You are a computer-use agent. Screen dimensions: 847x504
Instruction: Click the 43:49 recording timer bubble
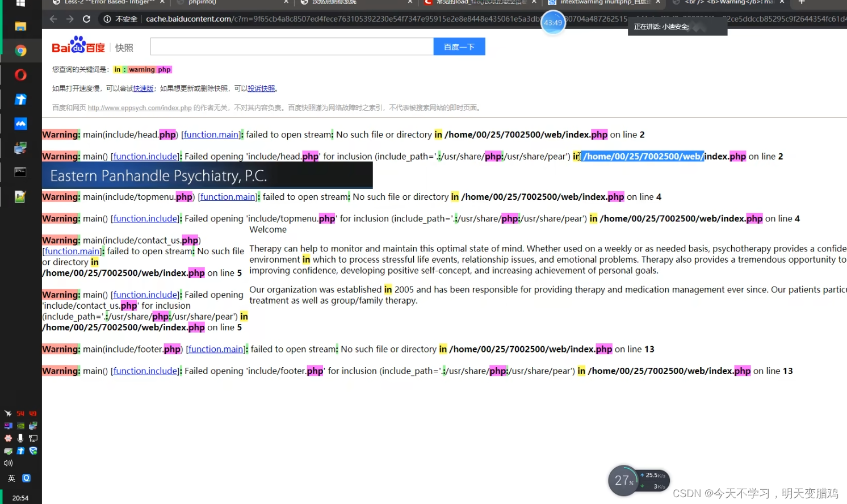553,23
